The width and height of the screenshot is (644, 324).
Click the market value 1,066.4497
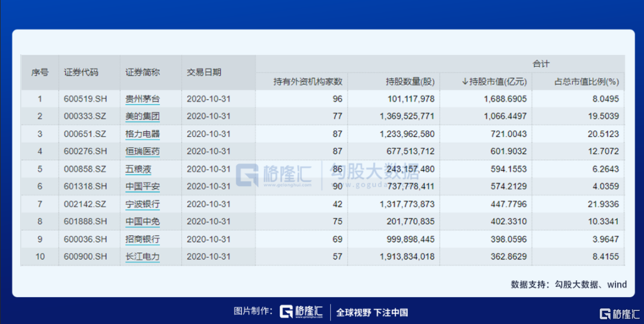pyautogui.click(x=506, y=116)
